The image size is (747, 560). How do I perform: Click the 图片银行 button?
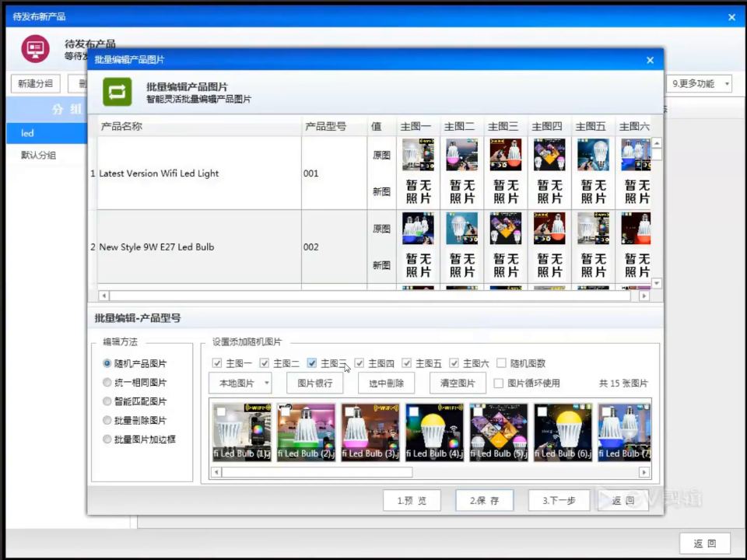(315, 383)
